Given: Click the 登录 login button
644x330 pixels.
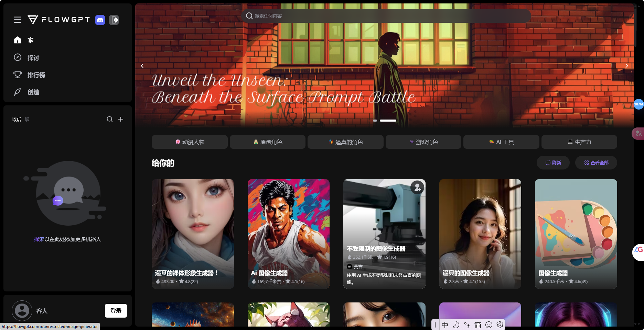Looking at the screenshot, I should 116,311.
